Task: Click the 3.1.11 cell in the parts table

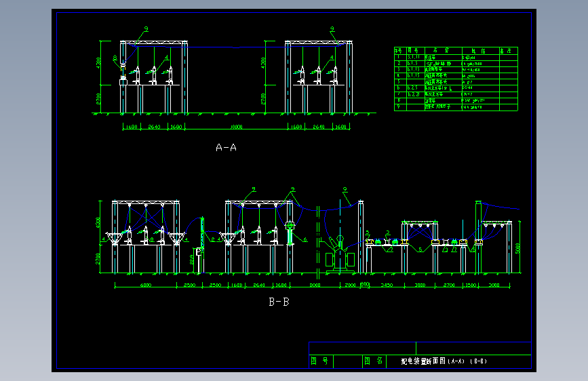Action: tap(414, 58)
